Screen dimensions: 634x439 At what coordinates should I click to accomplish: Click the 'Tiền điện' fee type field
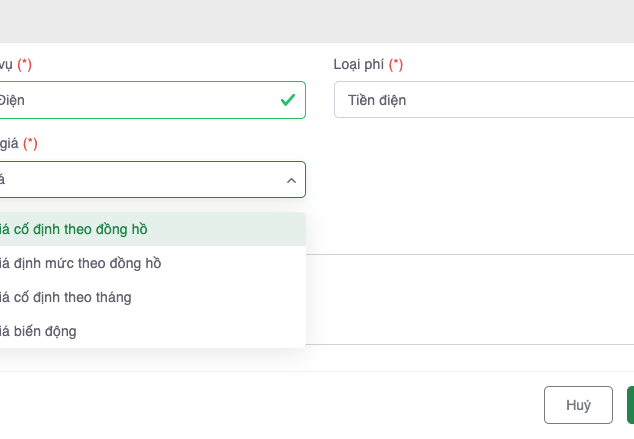pos(480,100)
